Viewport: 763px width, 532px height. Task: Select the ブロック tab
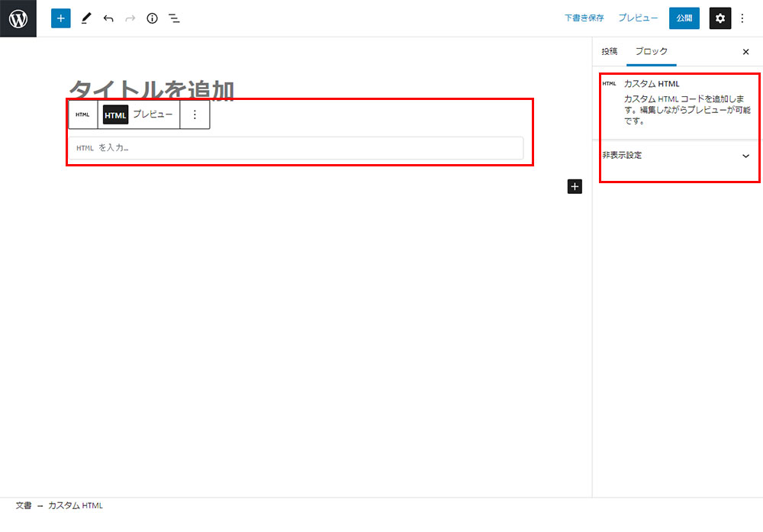coord(652,51)
